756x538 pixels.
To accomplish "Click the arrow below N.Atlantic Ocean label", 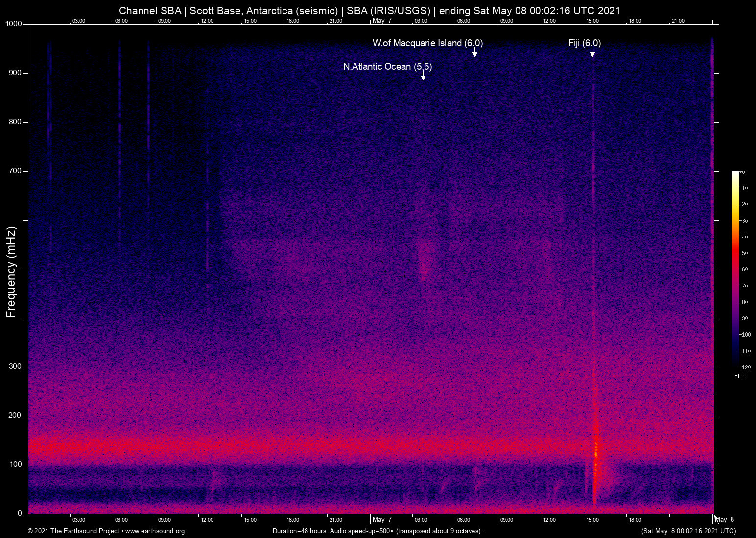I will tap(423, 75).
